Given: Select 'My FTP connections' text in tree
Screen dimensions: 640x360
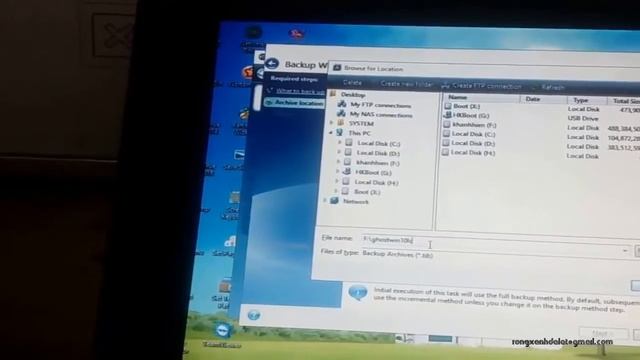Looking at the screenshot, I should coord(380,105).
